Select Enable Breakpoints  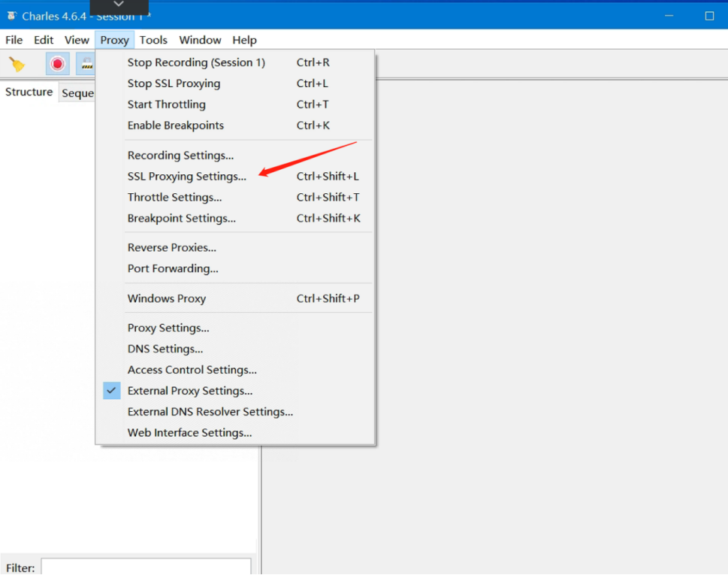(x=235, y=125)
